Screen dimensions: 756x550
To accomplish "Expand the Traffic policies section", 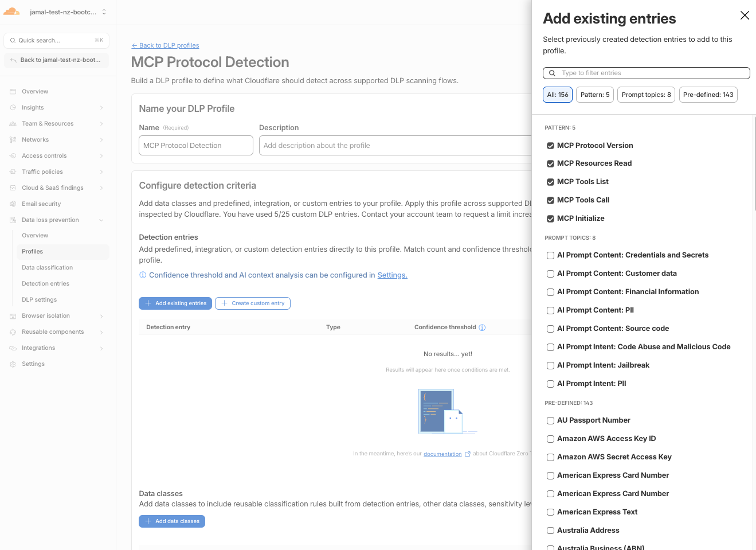I will (x=101, y=172).
